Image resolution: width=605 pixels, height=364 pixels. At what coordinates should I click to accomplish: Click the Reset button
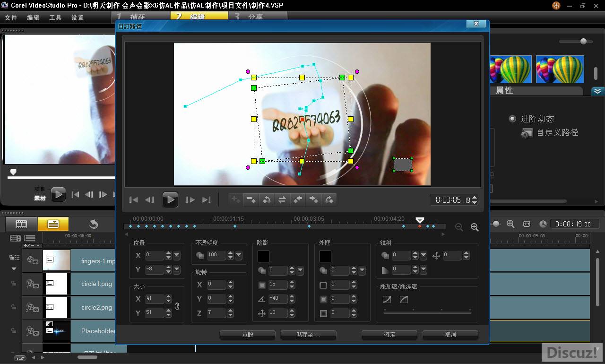pyautogui.click(x=248, y=335)
